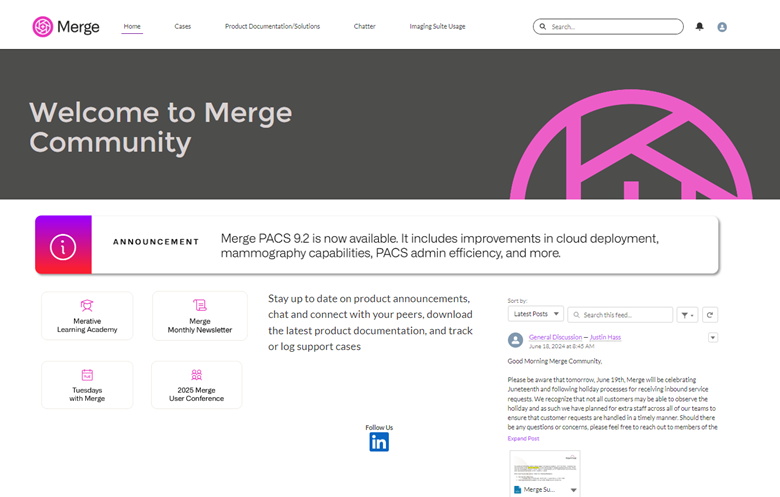
Task: Click the post date June 18, 2024
Action: point(562,346)
